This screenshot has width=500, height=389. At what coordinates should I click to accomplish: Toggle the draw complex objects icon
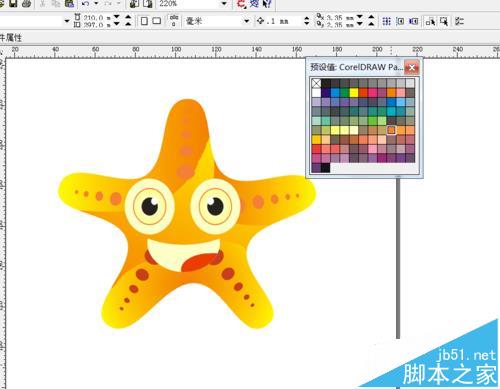coord(430,21)
